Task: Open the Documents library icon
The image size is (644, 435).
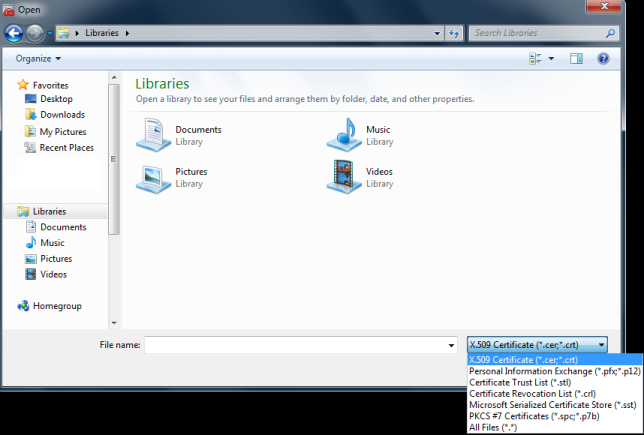Action: coord(153,134)
